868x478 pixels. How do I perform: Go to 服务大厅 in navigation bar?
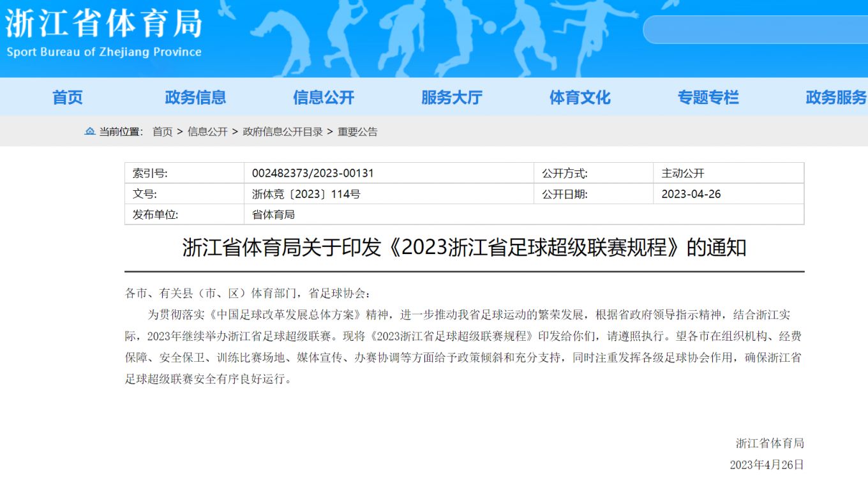pos(452,98)
